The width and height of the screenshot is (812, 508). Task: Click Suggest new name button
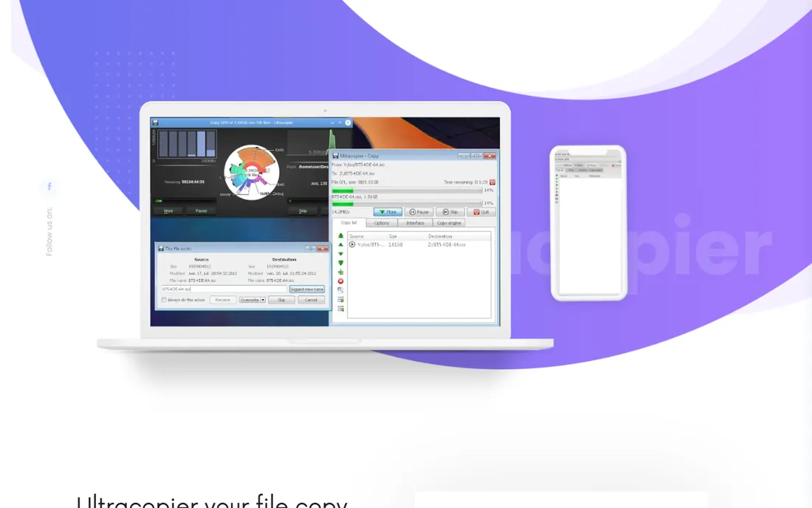coord(306,289)
